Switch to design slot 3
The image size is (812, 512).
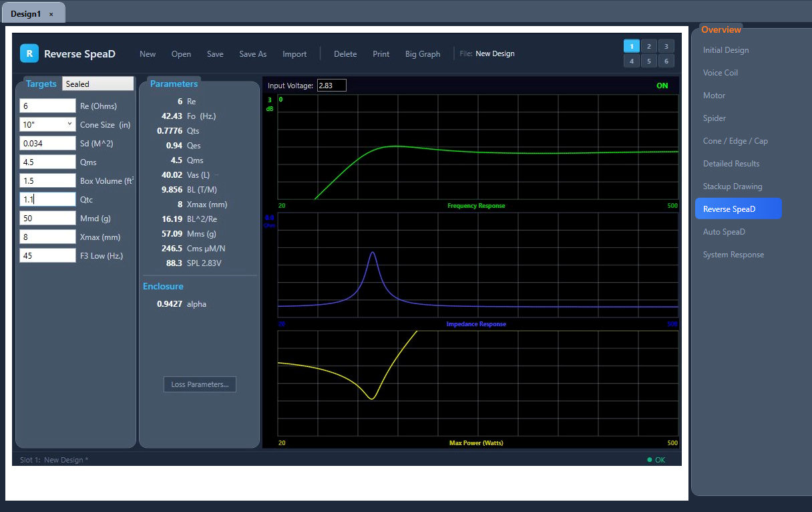pos(666,46)
